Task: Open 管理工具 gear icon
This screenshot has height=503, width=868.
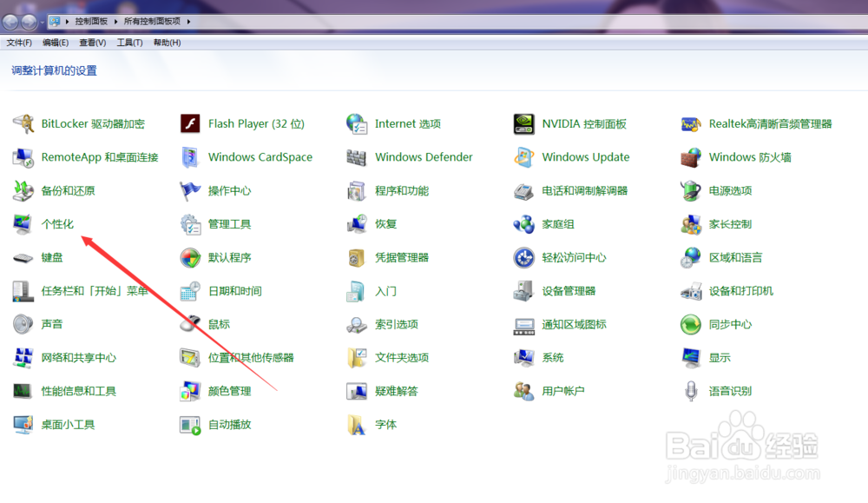Action: tap(190, 224)
